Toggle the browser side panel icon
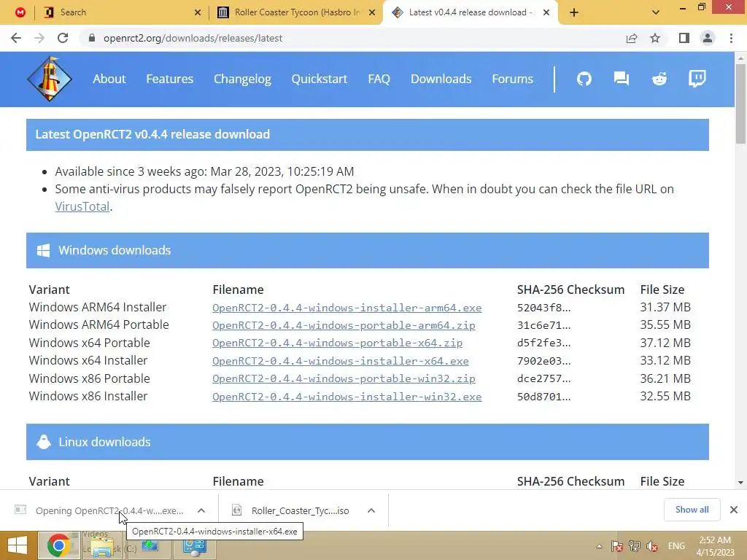 (684, 38)
